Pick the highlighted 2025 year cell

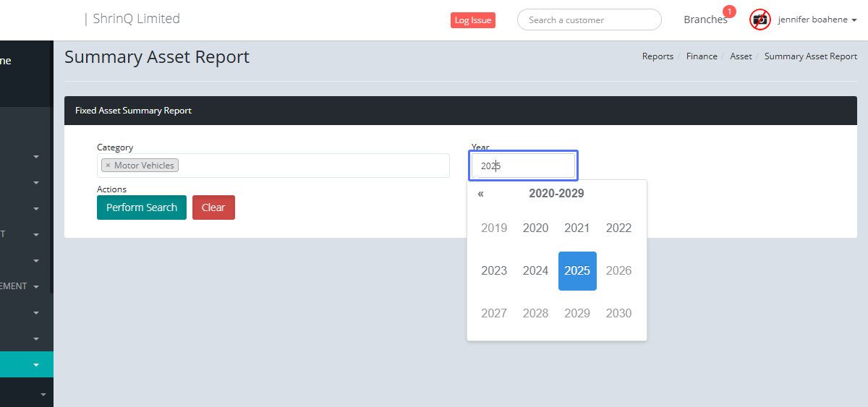click(577, 271)
